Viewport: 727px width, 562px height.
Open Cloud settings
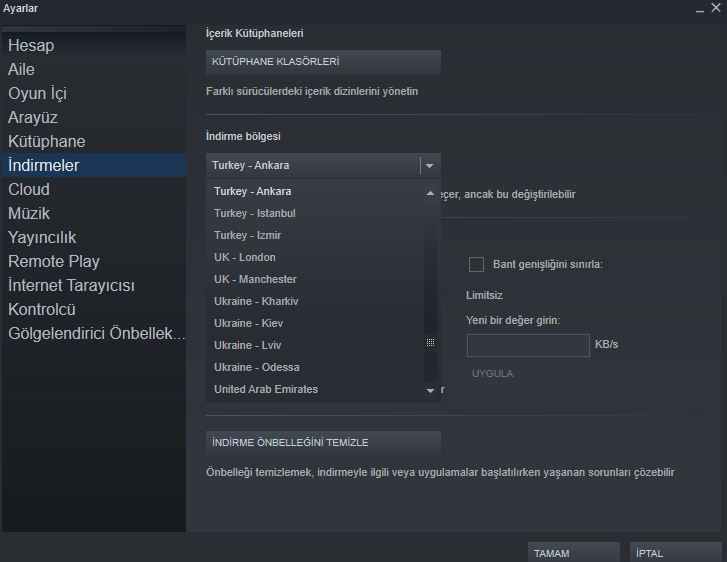[94, 190]
